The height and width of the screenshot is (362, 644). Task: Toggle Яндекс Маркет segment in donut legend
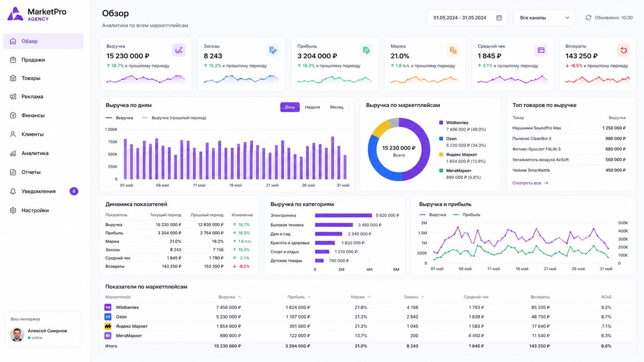(458, 155)
